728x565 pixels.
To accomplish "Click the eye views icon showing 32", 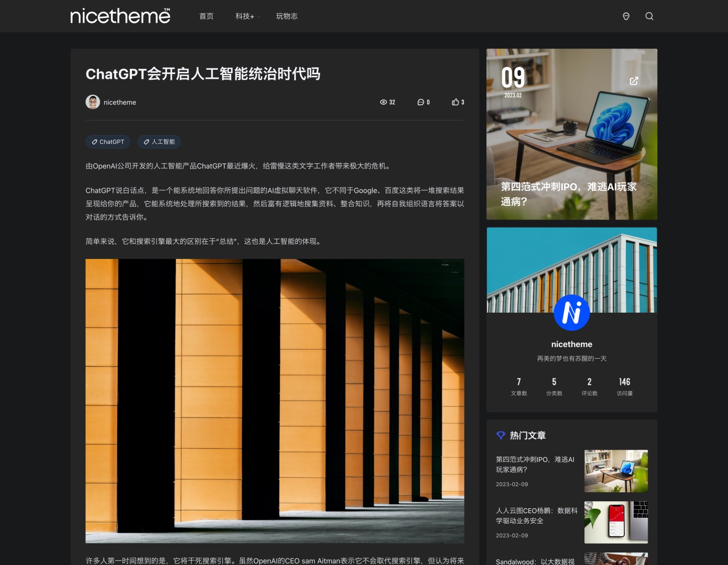I will [x=383, y=102].
